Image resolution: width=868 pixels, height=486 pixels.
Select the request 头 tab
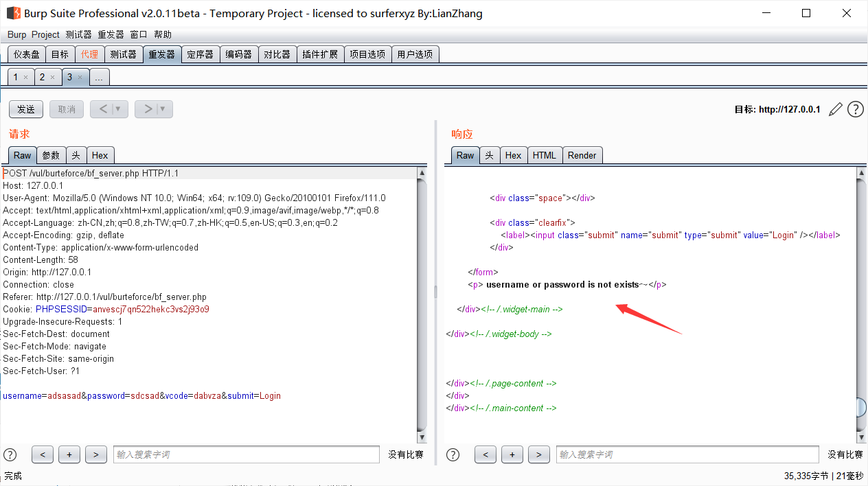(76, 155)
